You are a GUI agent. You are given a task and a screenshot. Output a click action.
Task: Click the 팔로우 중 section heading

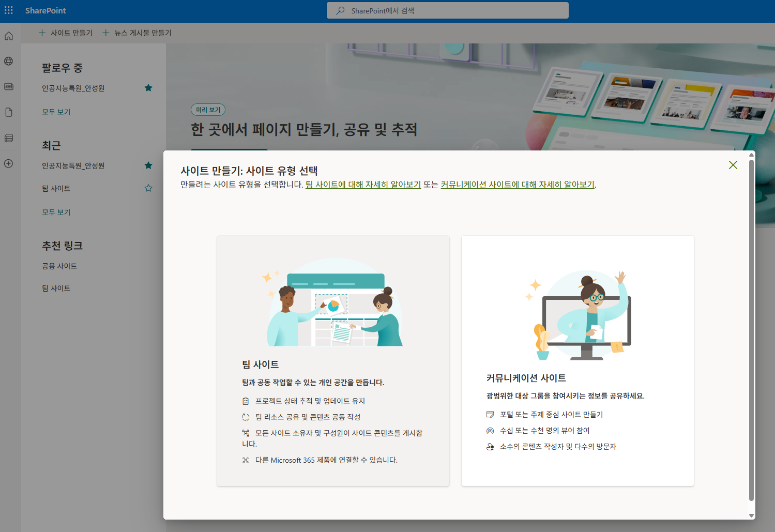(62, 68)
